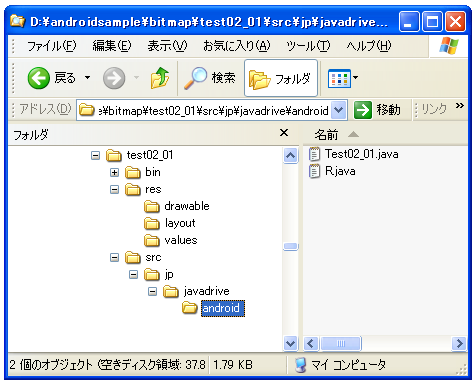This screenshot has height=383, width=475.
Task: Open the ツール(T) menu
Action: tap(308, 46)
